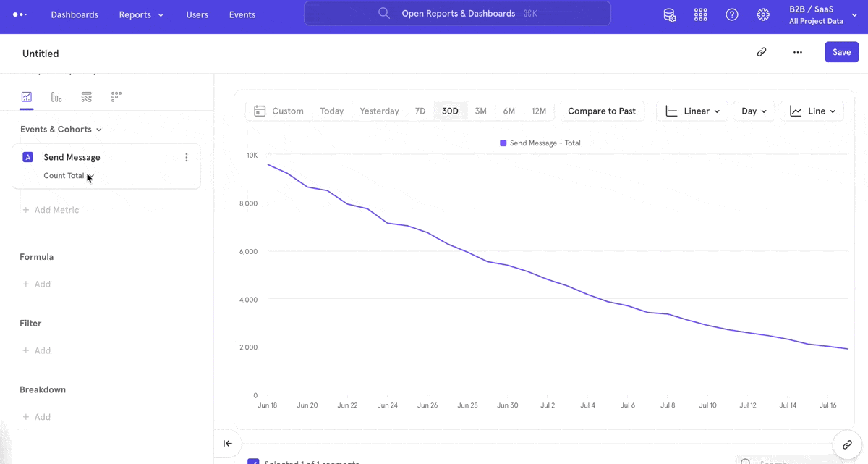The width and height of the screenshot is (868, 464).
Task: Open the Line chart type dropdown
Action: [812, 111]
